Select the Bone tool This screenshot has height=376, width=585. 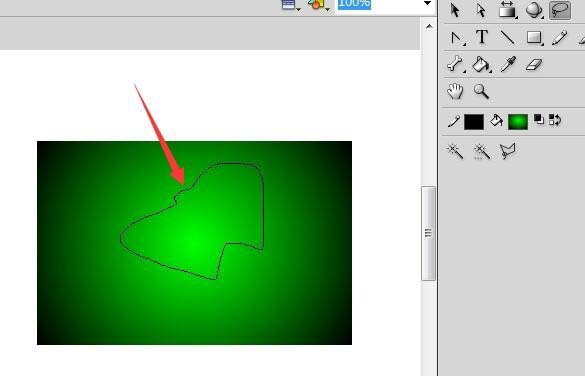(455, 64)
